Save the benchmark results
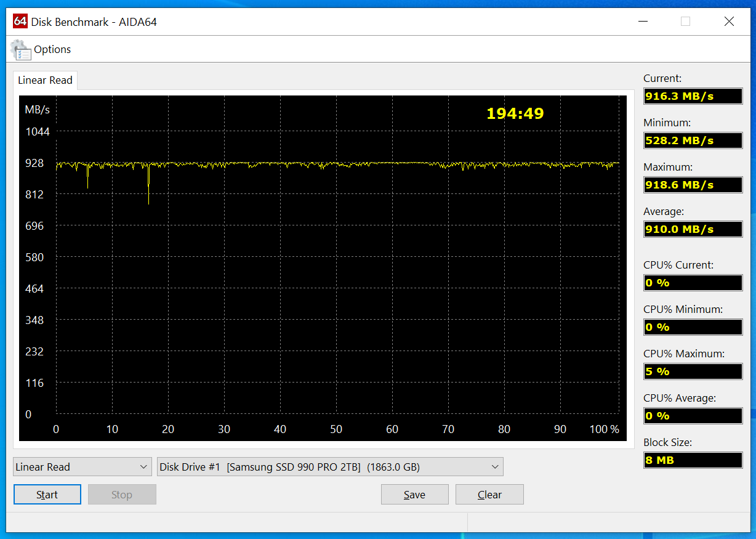Image resolution: width=756 pixels, height=539 pixels. pos(415,495)
